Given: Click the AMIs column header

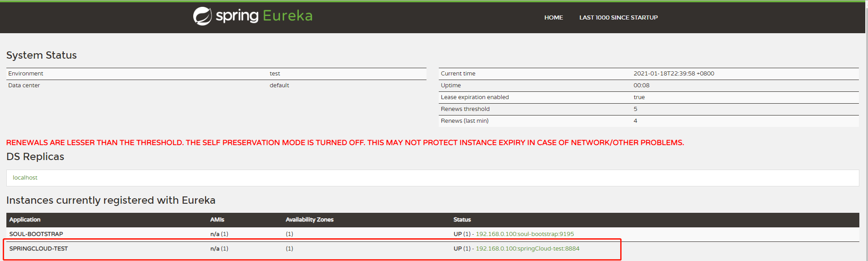Looking at the screenshot, I should [217, 220].
